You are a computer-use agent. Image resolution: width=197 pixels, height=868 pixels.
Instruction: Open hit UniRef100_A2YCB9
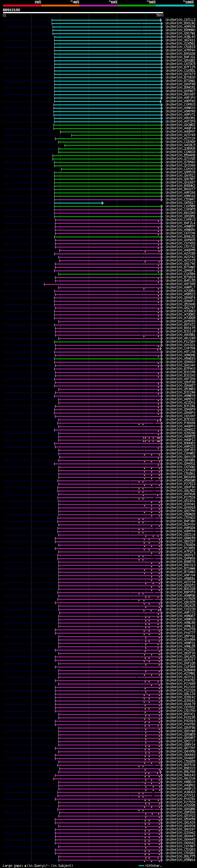tap(180, 253)
